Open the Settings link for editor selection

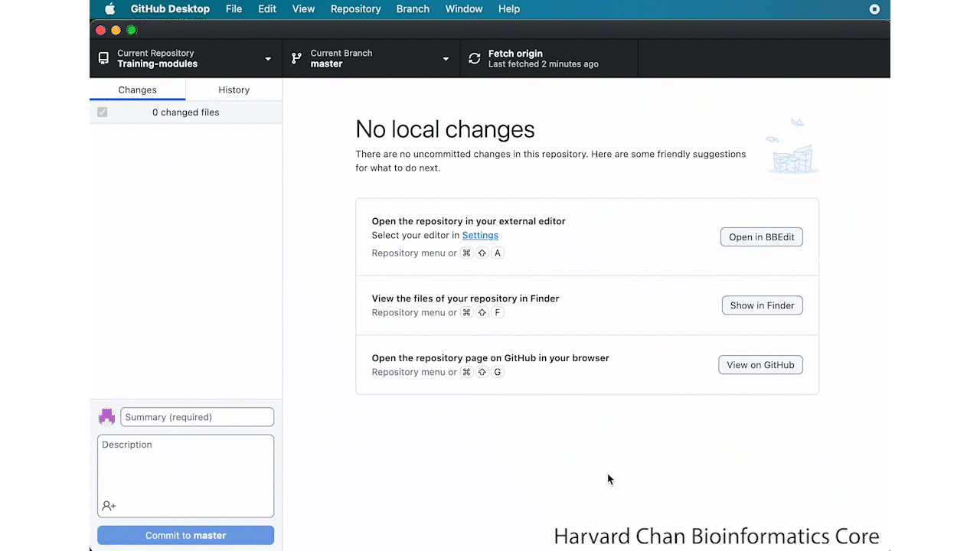(480, 236)
